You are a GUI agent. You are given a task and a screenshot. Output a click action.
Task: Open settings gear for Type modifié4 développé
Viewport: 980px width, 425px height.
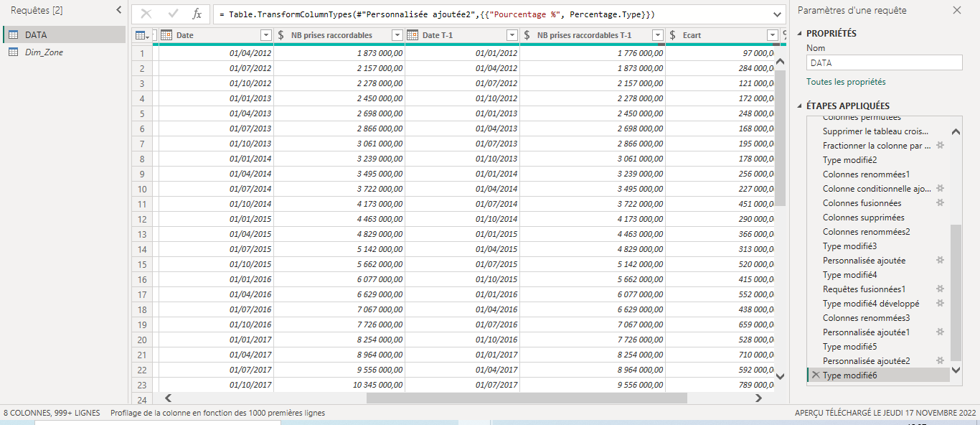940,303
